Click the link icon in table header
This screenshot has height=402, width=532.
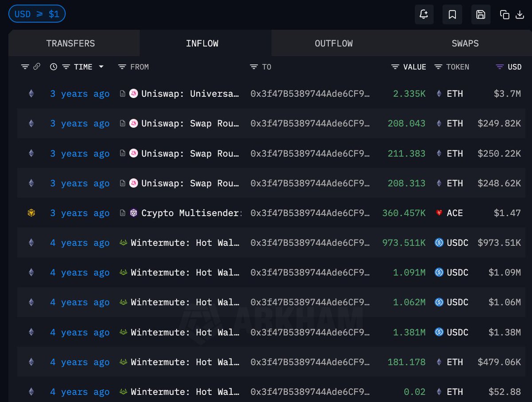click(37, 67)
